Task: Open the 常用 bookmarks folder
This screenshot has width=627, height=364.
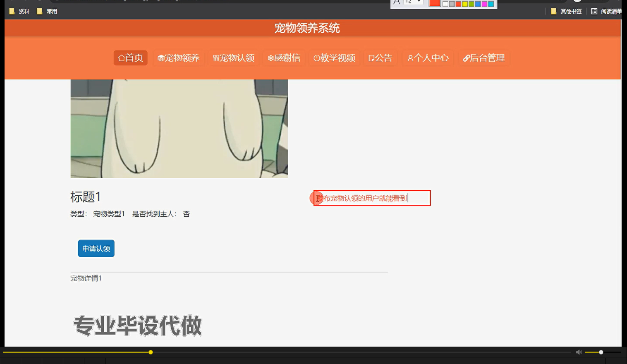Action: point(47,11)
